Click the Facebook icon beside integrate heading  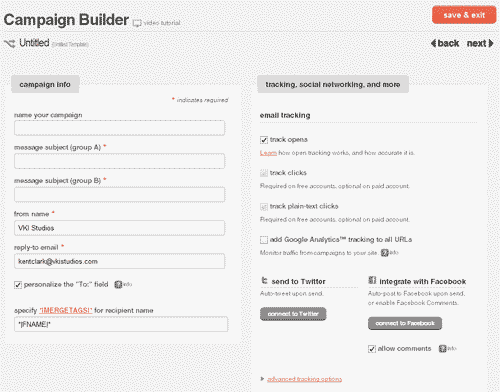[x=372, y=280]
